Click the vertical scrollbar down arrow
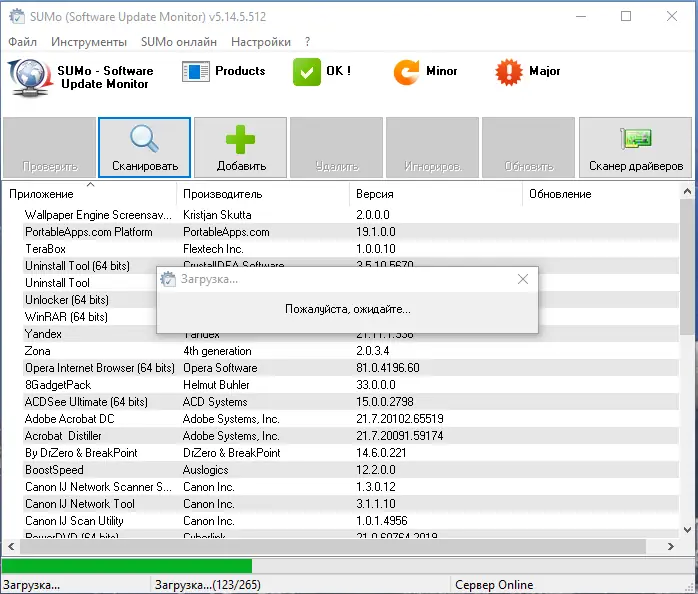This screenshot has height=594, width=698. [x=687, y=530]
